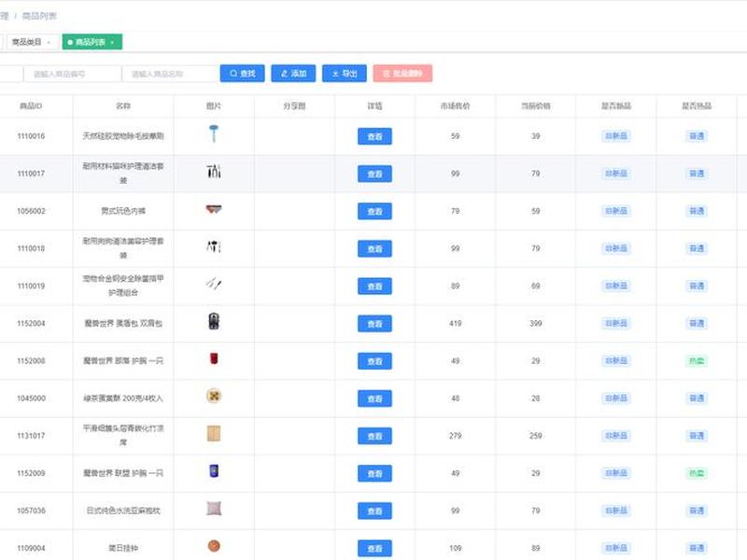
Task: Switch to the 商品类目 tab
Action: tap(32, 42)
